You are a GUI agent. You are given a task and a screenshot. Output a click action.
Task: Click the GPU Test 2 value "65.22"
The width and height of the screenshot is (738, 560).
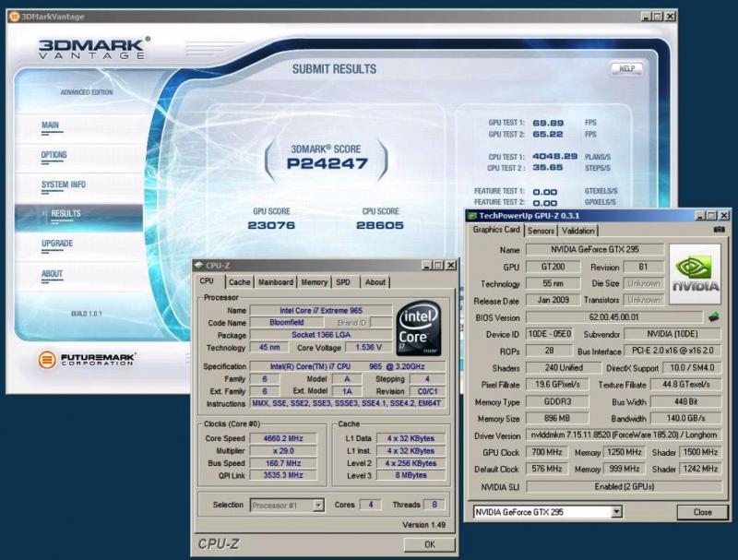pyautogui.click(x=548, y=134)
